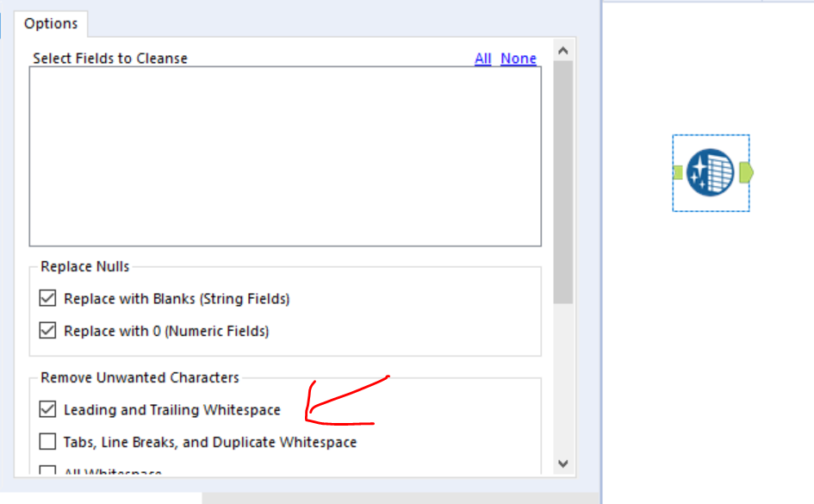Click the Replace Nulls group label
This screenshot has width=814, height=504.
(84, 266)
